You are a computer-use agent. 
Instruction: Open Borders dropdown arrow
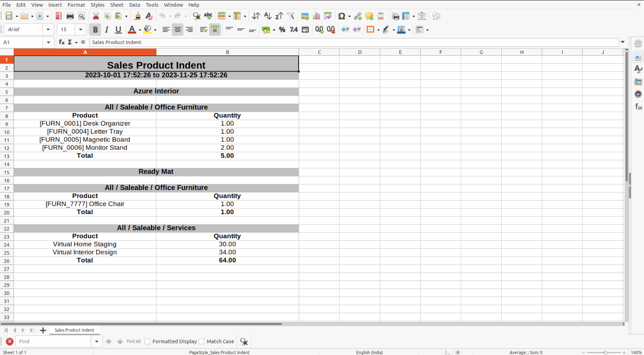[378, 30]
